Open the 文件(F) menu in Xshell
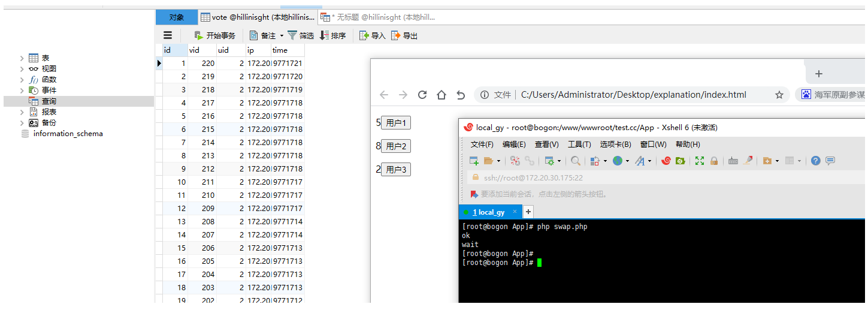868x310 pixels. (x=482, y=145)
